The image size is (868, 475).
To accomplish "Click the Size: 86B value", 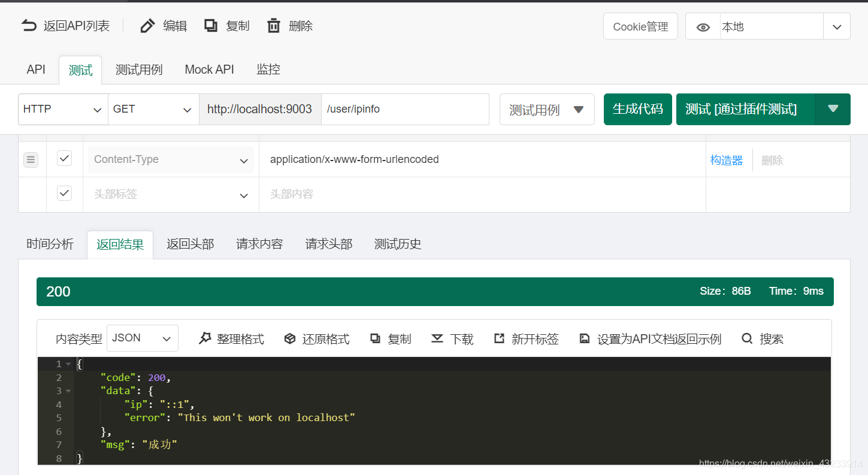I will [x=725, y=291].
